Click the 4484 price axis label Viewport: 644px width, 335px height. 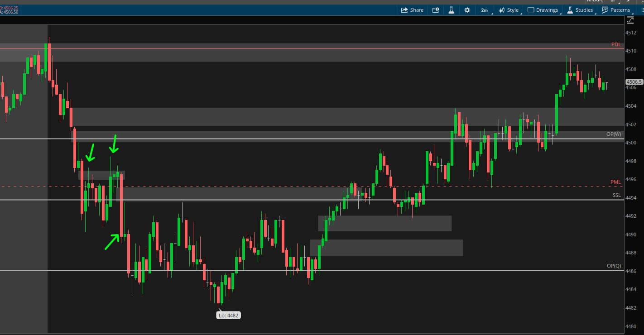tap(631, 289)
